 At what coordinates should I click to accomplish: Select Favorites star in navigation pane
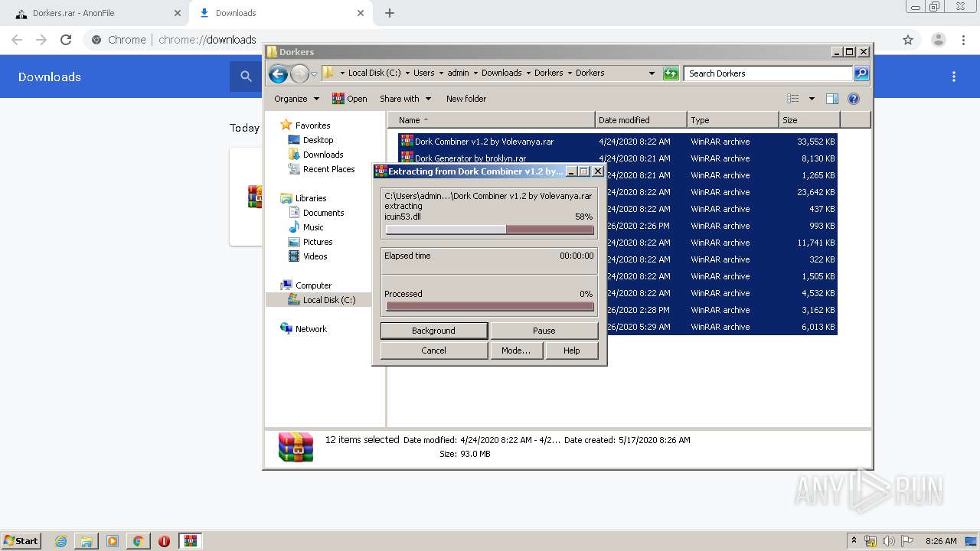286,125
